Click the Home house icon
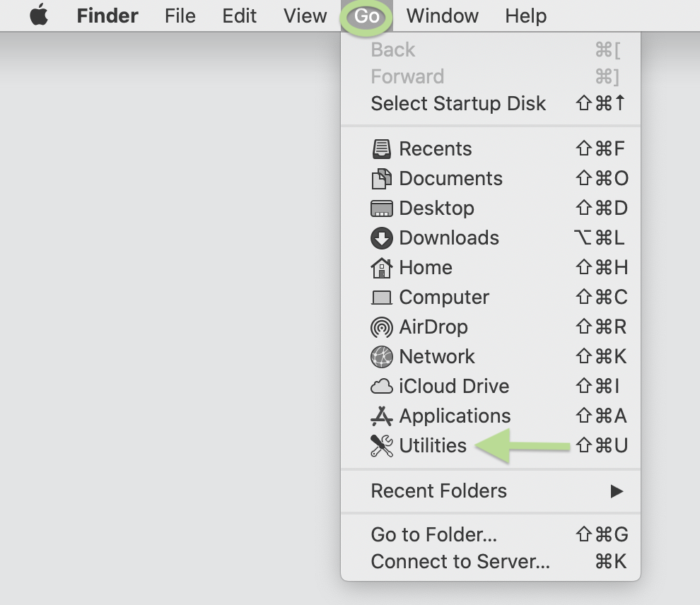Viewport: 700px width, 605px height. pyautogui.click(x=381, y=268)
